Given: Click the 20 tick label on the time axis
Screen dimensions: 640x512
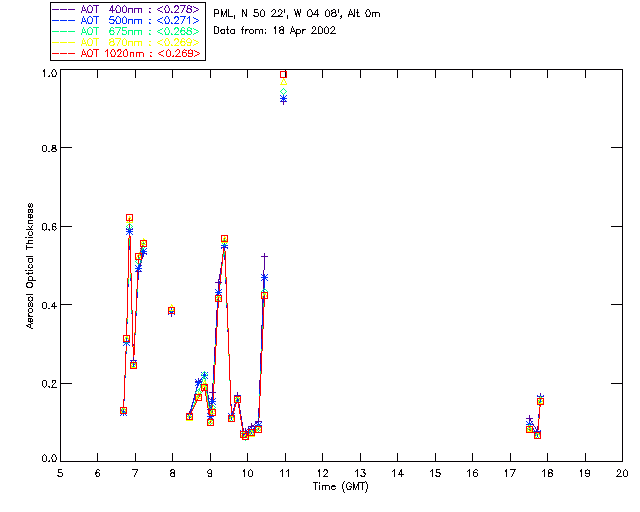Looking at the screenshot, I should click(x=622, y=472).
